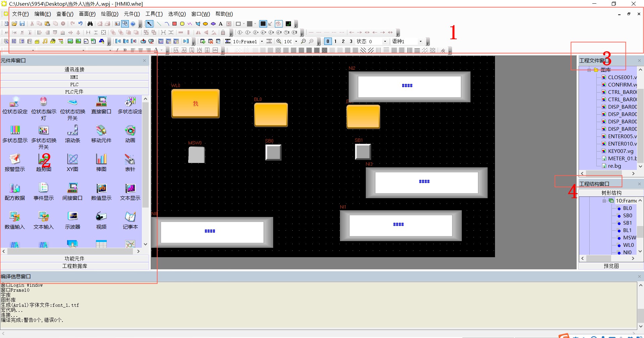Open the 10:Frame1 window dropdown
Image resolution: width=644 pixels, height=338 pixels.
[x=262, y=42]
